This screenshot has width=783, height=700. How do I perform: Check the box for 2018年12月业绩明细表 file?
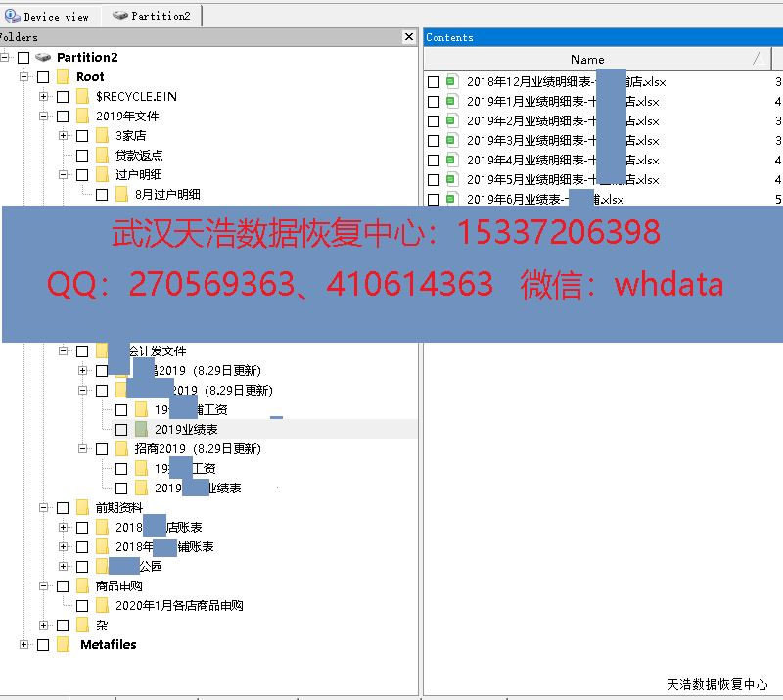coord(434,82)
